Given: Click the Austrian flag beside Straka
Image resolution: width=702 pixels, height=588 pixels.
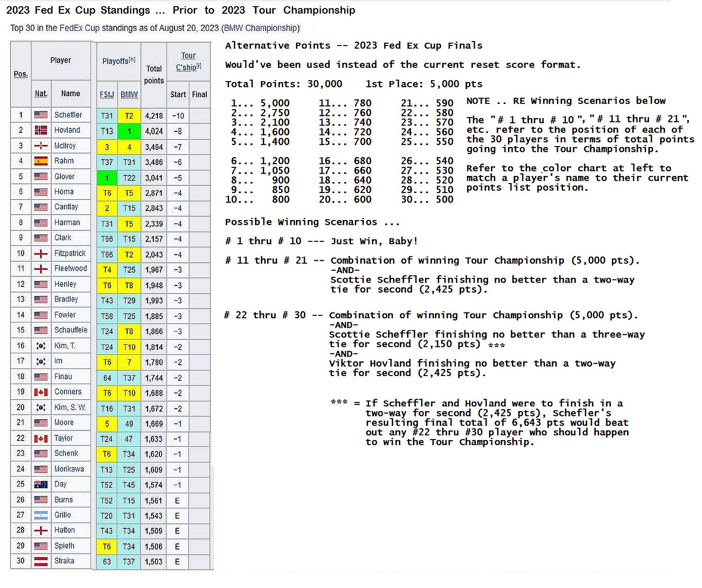Looking at the screenshot, I should tap(41, 561).
